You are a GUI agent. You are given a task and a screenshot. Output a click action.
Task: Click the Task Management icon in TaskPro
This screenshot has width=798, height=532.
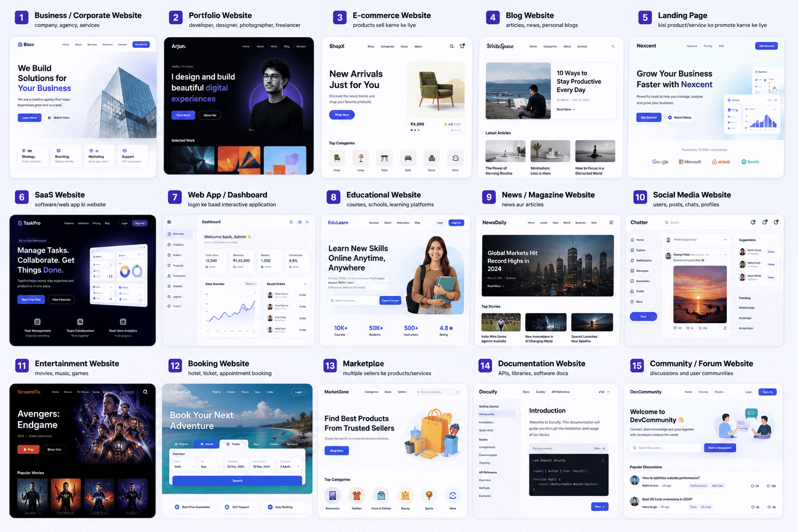(x=37, y=322)
